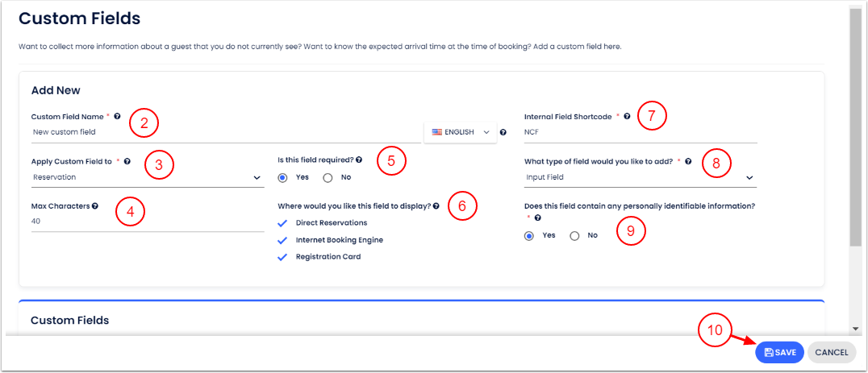Select Yes for Is this field required

coord(283,177)
